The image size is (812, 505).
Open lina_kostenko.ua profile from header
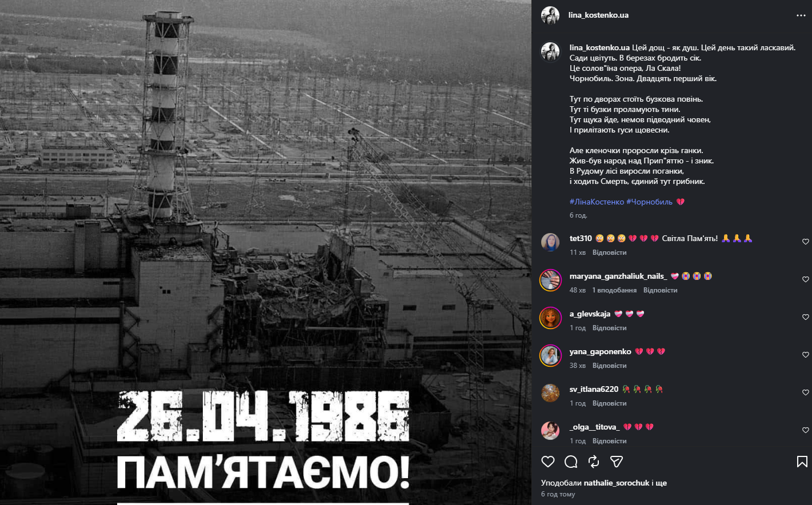(x=598, y=15)
